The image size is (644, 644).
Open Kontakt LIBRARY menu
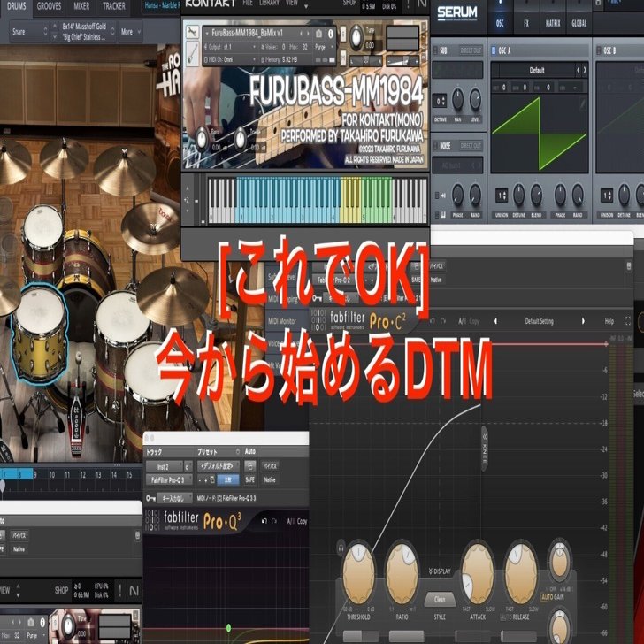pyautogui.click(x=271, y=4)
